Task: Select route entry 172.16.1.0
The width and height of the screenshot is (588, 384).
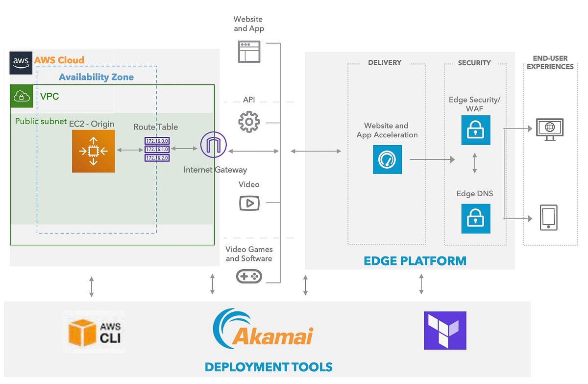Action: tap(157, 149)
